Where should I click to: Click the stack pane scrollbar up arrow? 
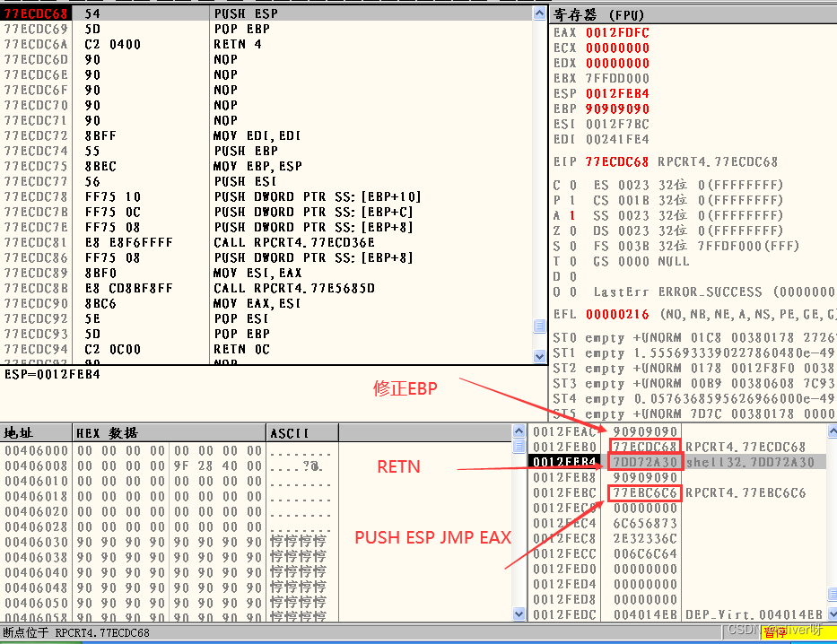point(829,431)
